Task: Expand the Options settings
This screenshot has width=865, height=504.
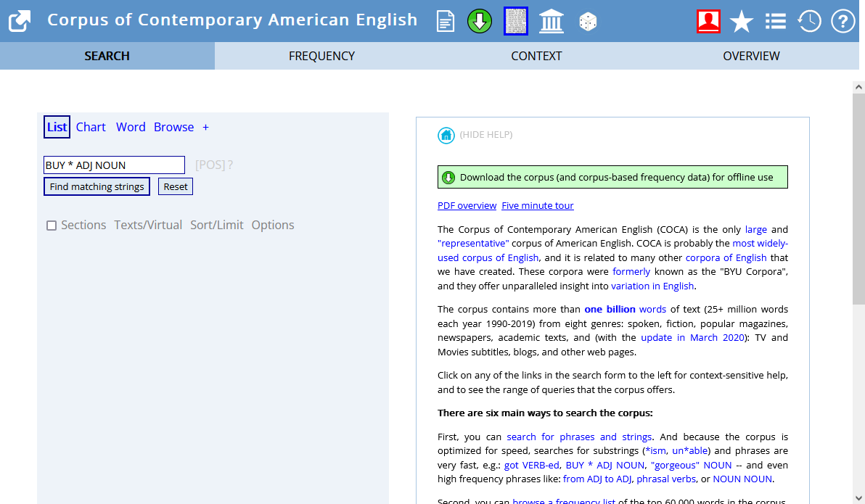Action: (273, 225)
